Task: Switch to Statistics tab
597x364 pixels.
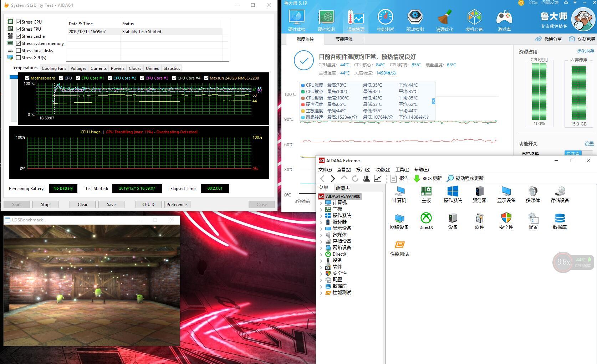Action: [172, 68]
